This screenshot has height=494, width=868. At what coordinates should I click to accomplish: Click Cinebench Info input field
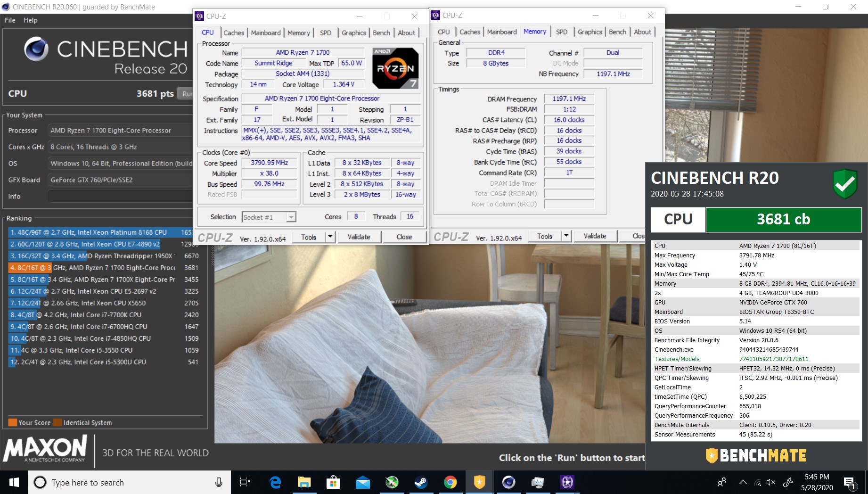pos(120,196)
